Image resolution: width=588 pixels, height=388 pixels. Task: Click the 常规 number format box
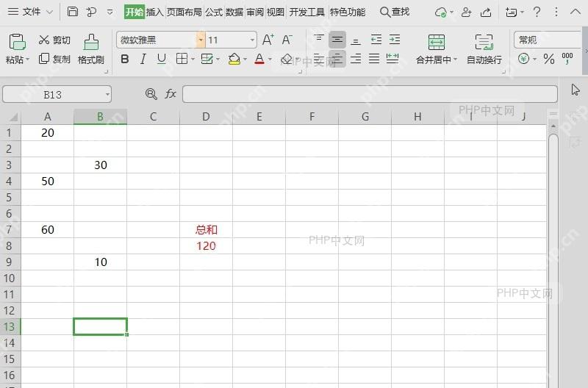click(x=548, y=40)
